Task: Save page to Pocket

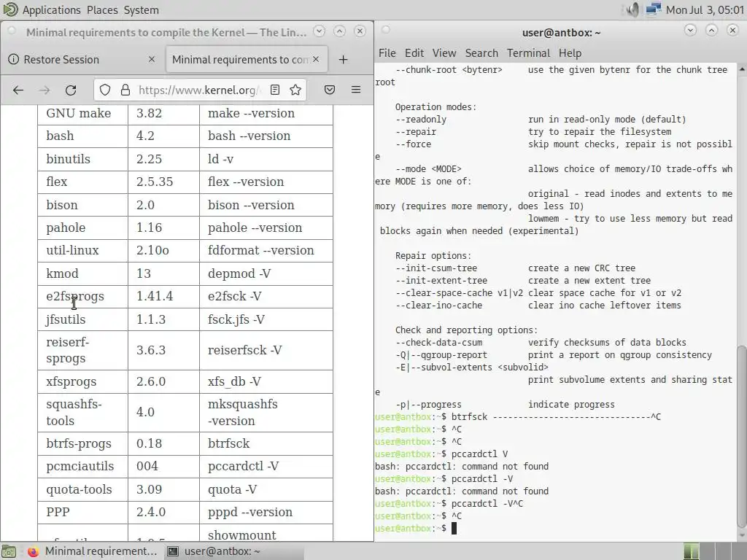Action: (330, 90)
